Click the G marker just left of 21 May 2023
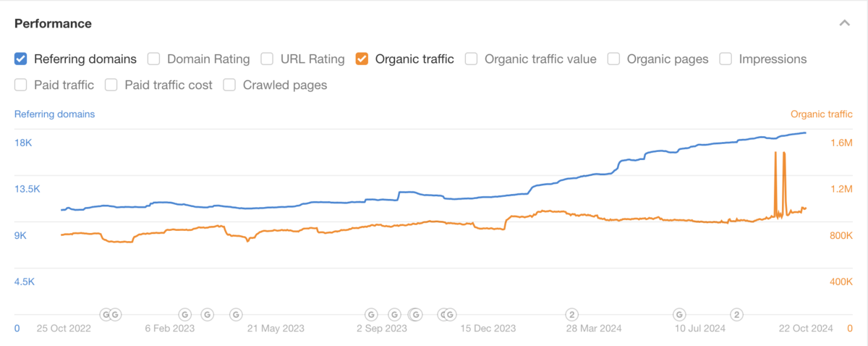The height and width of the screenshot is (346, 868). pyautogui.click(x=236, y=314)
